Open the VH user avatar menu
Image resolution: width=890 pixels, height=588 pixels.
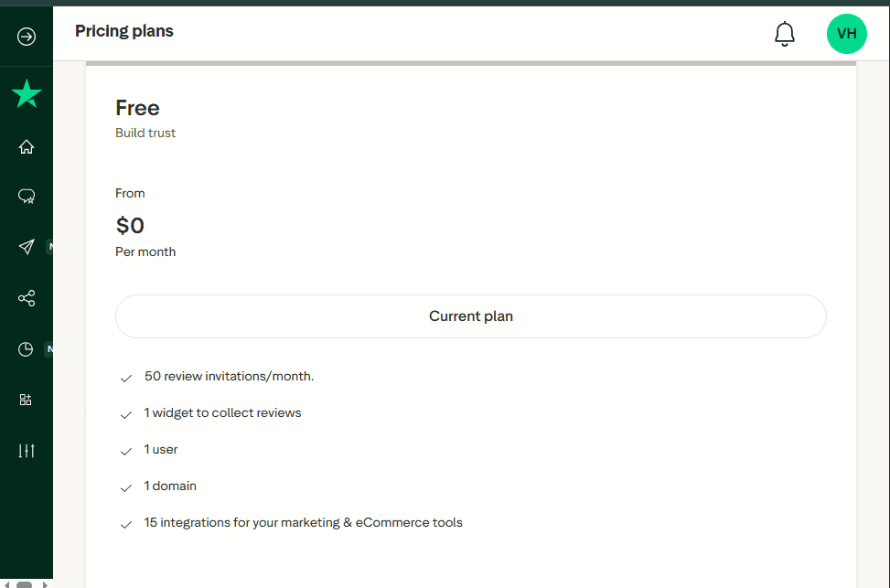pos(846,34)
